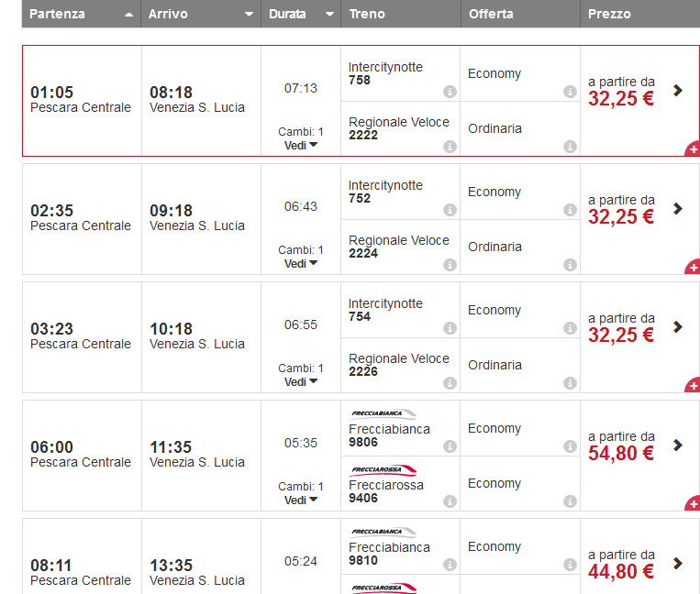700x594 pixels.
Task: Show Vedi changes for 06:00 departure
Action: point(301,500)
